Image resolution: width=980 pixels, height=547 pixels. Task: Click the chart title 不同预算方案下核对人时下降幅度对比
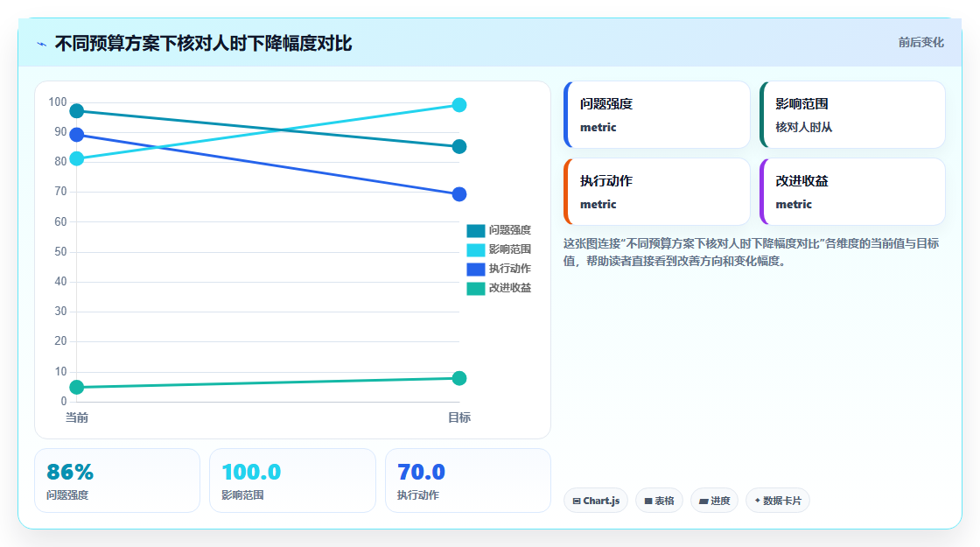[x=203, y=44]
